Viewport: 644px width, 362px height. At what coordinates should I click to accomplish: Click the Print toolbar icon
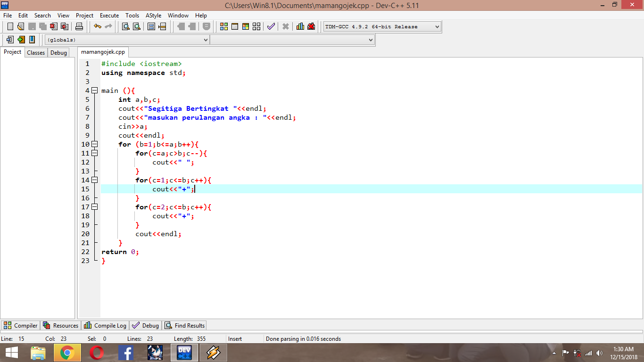pyautogui.click(x=79, y=26)
